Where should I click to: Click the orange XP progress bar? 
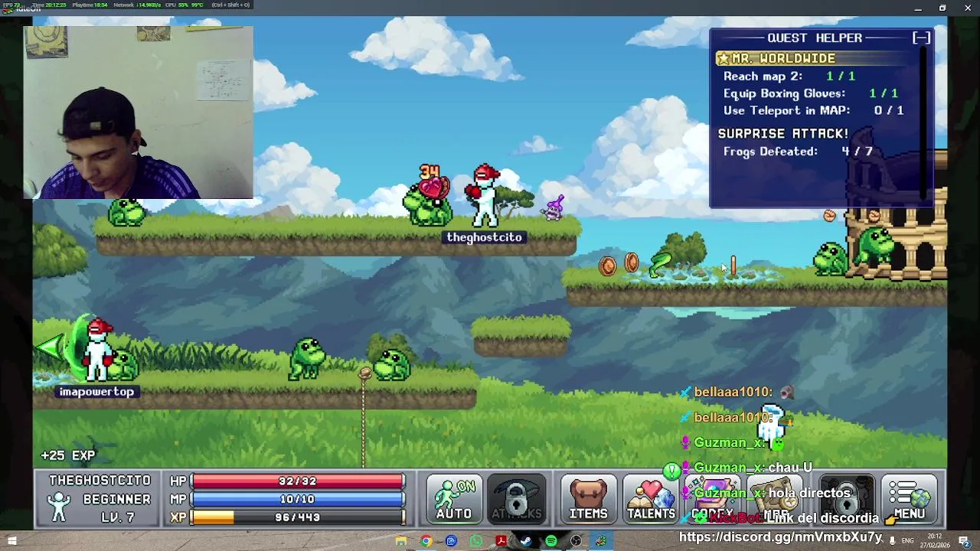297,517
